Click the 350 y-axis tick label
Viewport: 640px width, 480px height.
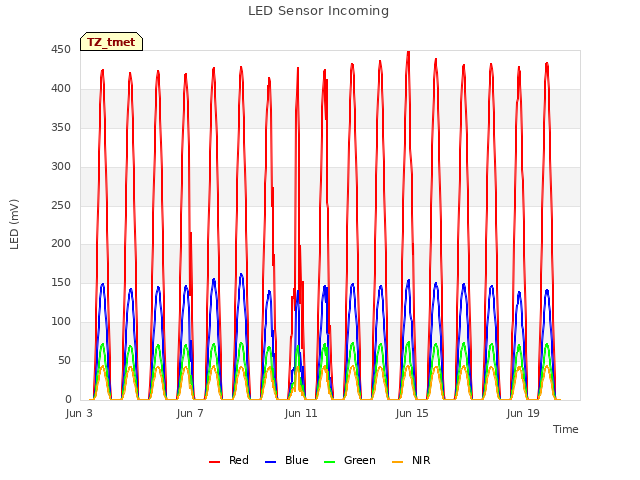(61, 128)
